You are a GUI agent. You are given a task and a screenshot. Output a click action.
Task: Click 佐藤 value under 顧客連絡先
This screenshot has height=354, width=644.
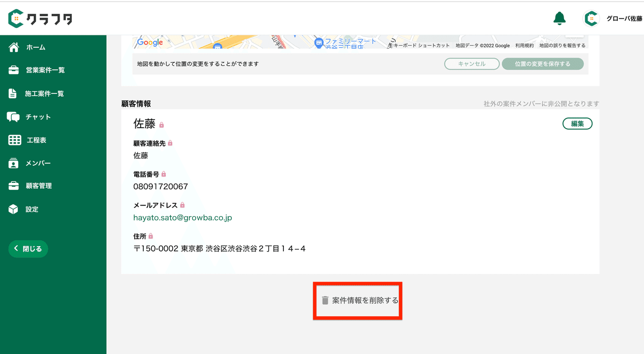[x=141, y=156]
